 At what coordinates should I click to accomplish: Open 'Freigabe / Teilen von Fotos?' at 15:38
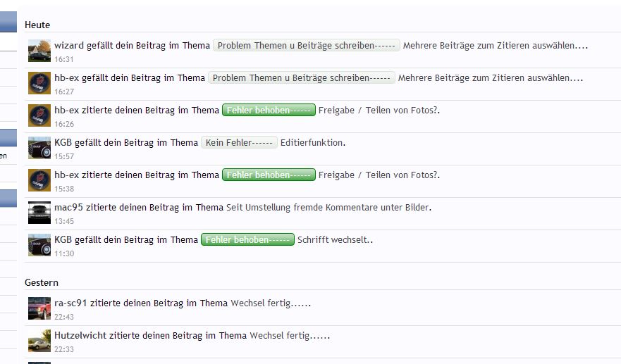tap(379, 175)
